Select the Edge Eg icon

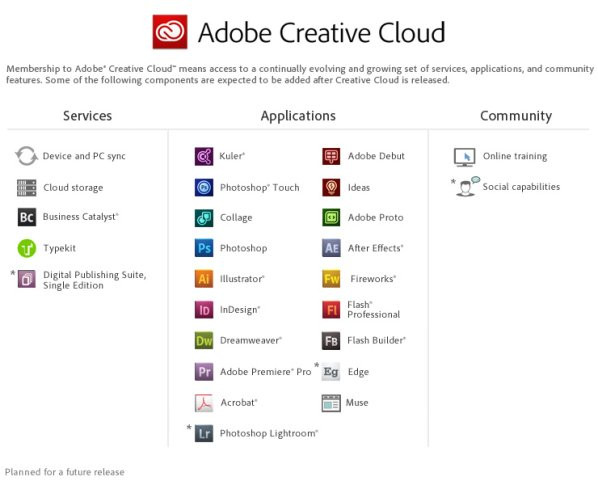click(331, 371)
